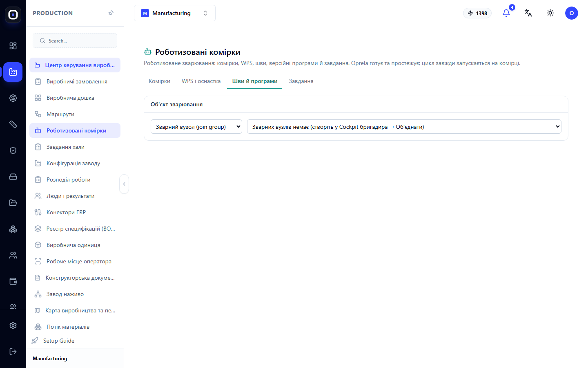Open Конектори ERP in sidebar
This screenshot has width=588, height=368.
[x=75, y=212]
